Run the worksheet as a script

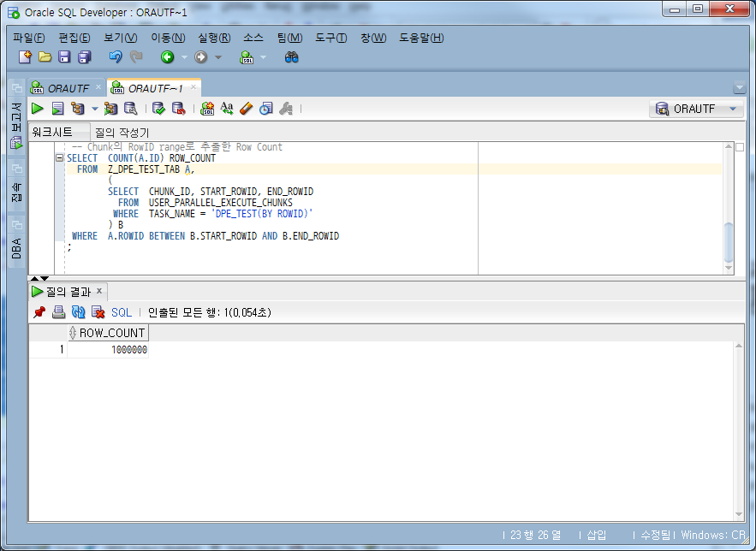(57, 108)
